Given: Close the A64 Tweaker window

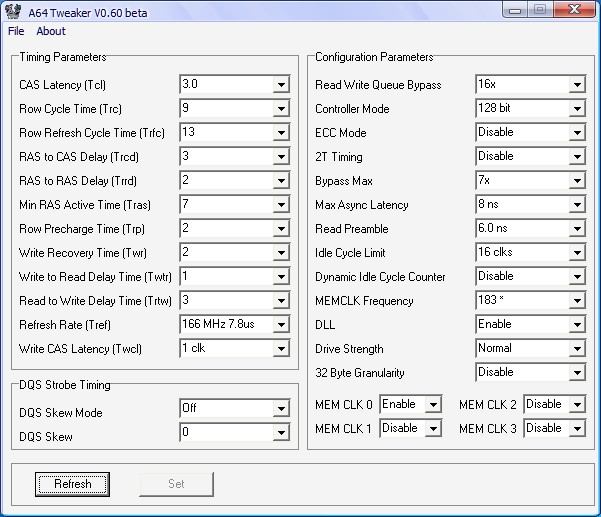Looking at the screenshot, I should click(x=575, y=10).
